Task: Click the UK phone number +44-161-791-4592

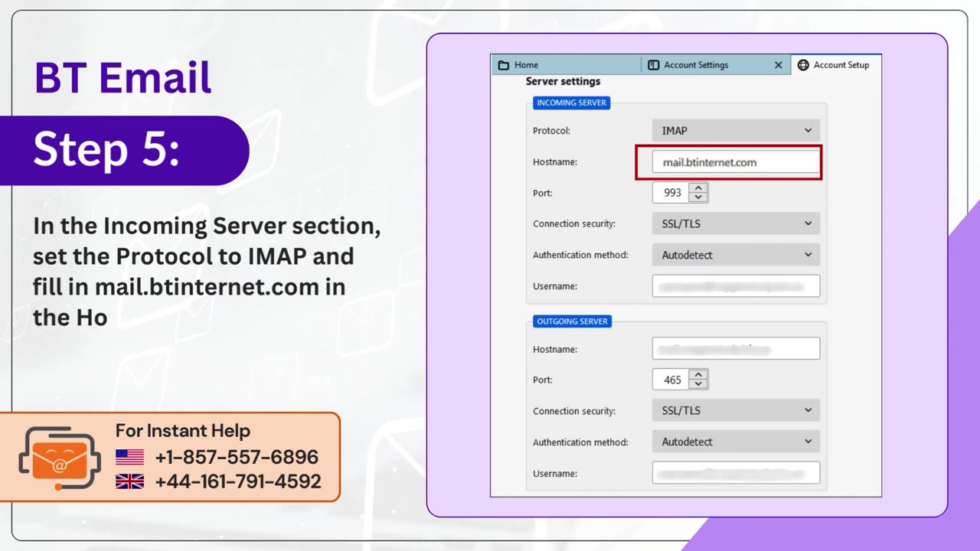Action: tap(238, 481)
